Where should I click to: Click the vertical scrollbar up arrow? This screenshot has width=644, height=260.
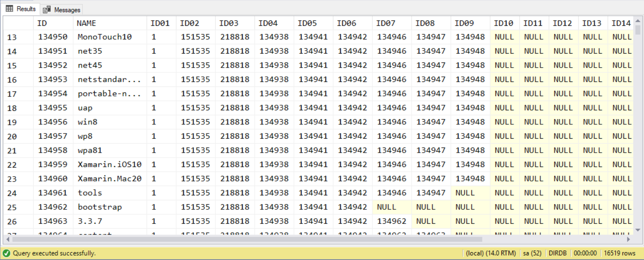tap(638, 20)
